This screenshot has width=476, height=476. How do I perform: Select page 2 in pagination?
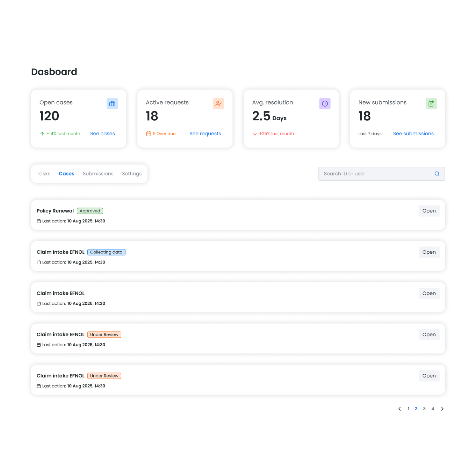416,409
